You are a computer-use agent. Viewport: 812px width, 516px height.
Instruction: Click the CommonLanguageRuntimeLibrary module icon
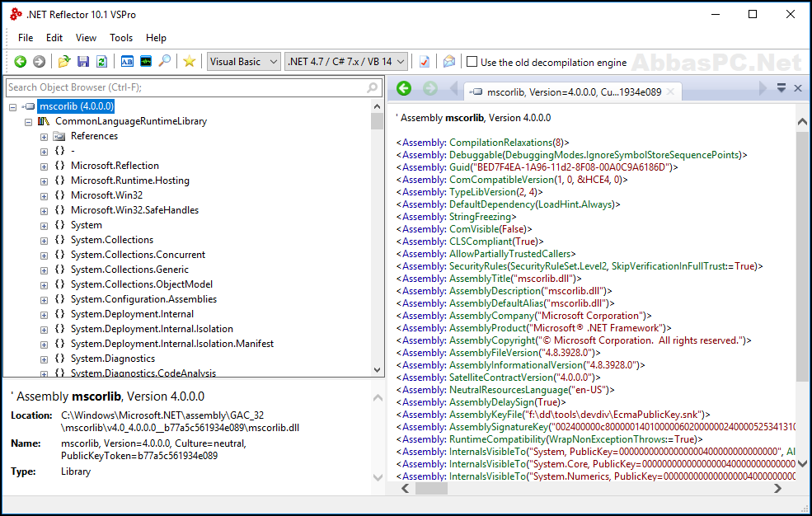(x=44, y=121)
